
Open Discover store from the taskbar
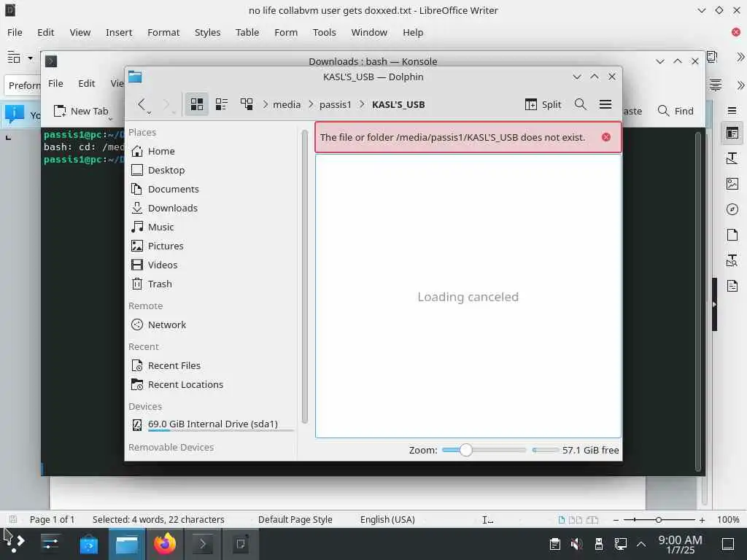click(x=88, y=544)
